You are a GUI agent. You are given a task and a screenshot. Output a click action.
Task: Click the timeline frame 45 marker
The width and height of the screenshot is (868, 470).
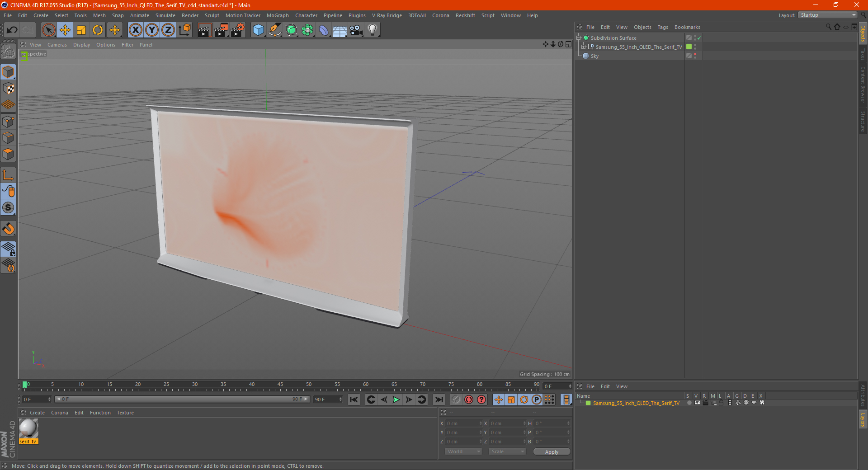tap(280, 385)
